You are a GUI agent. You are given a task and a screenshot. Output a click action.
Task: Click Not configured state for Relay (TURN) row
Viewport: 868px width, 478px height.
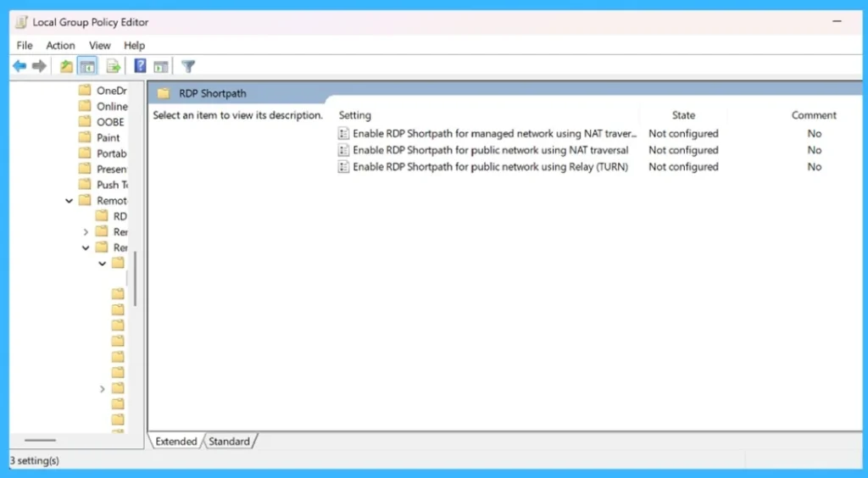[683, 166]
